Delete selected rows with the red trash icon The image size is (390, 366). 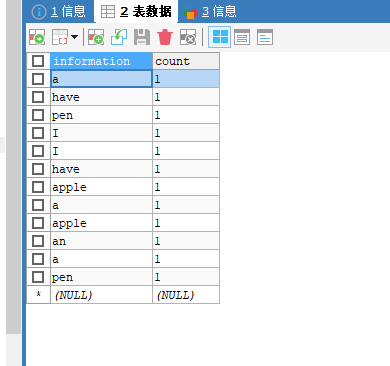pyautogui.click(x=165, y=37)
